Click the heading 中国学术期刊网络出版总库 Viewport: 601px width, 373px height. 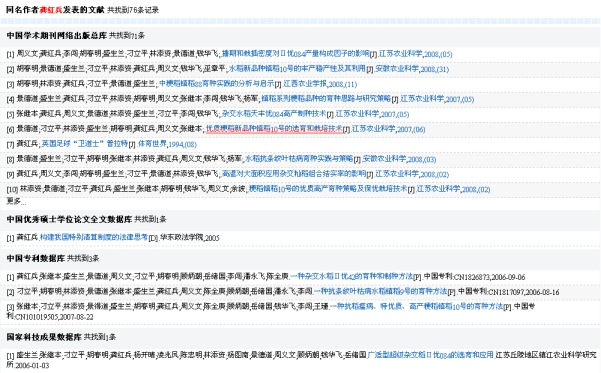(56, 36)
